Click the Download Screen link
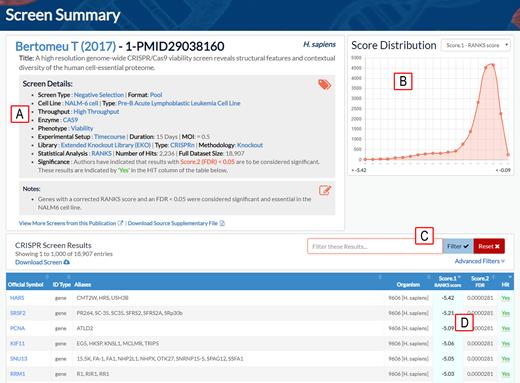 pyautogui.click(x=38, y=262)
